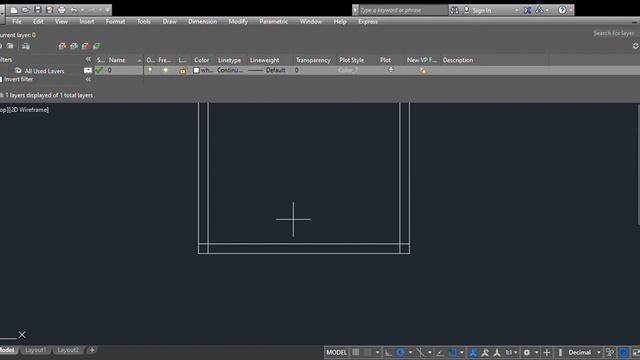Click the Layer States Manager icon
The image size is (640, 360).
point(26,46)
